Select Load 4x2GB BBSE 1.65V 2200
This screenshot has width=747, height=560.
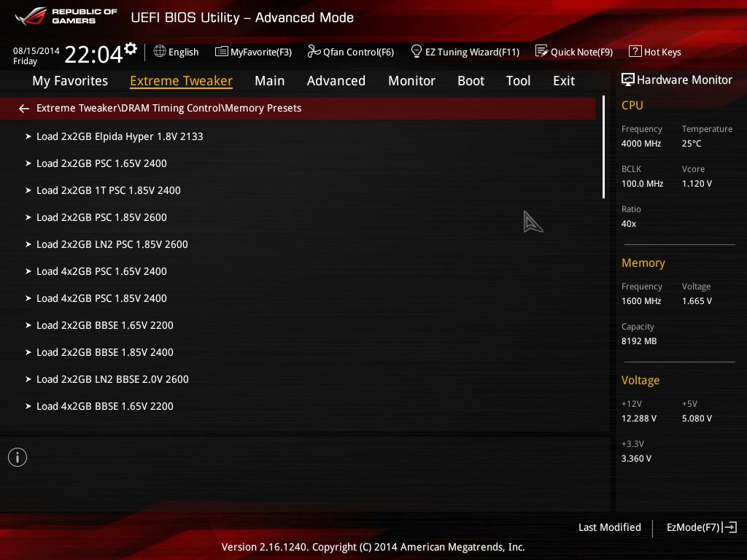coord(105,406)
